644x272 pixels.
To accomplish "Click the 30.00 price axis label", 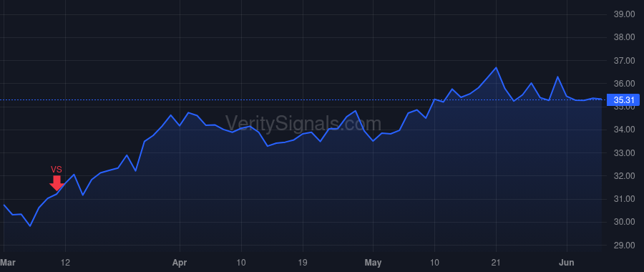I will 624,222.
